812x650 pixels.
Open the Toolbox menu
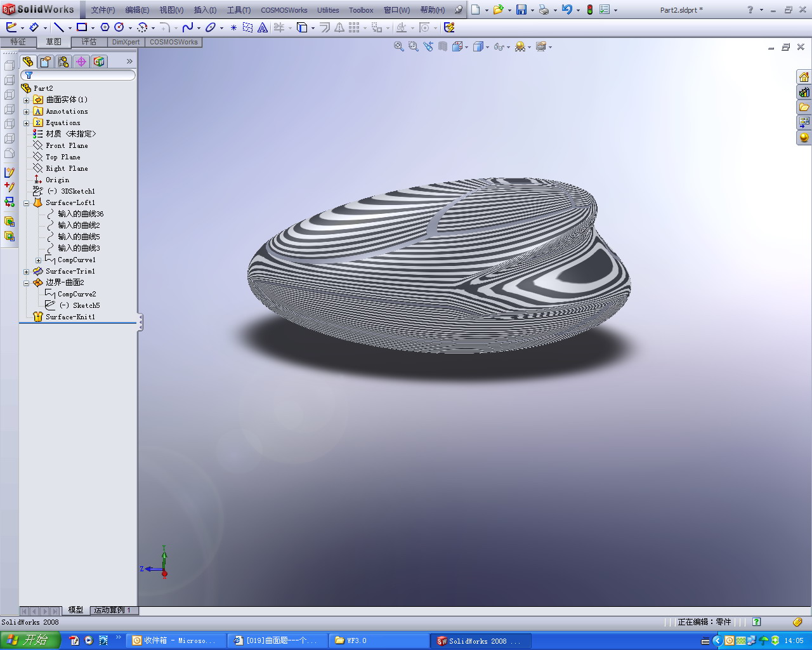coord(361,10)
